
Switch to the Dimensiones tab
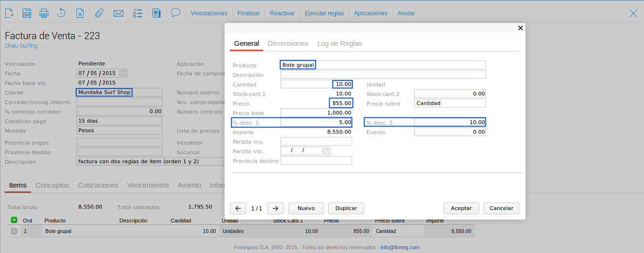pos(288,43)
